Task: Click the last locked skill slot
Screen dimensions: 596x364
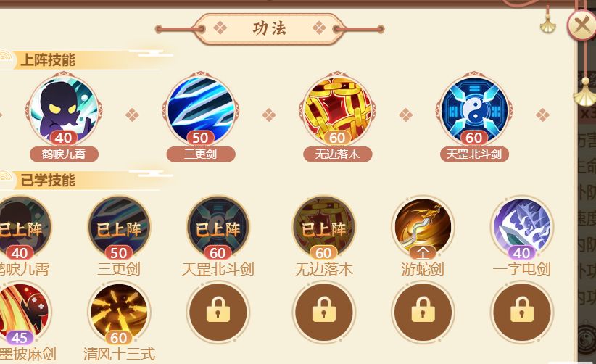Action: [x=522, y=313]
